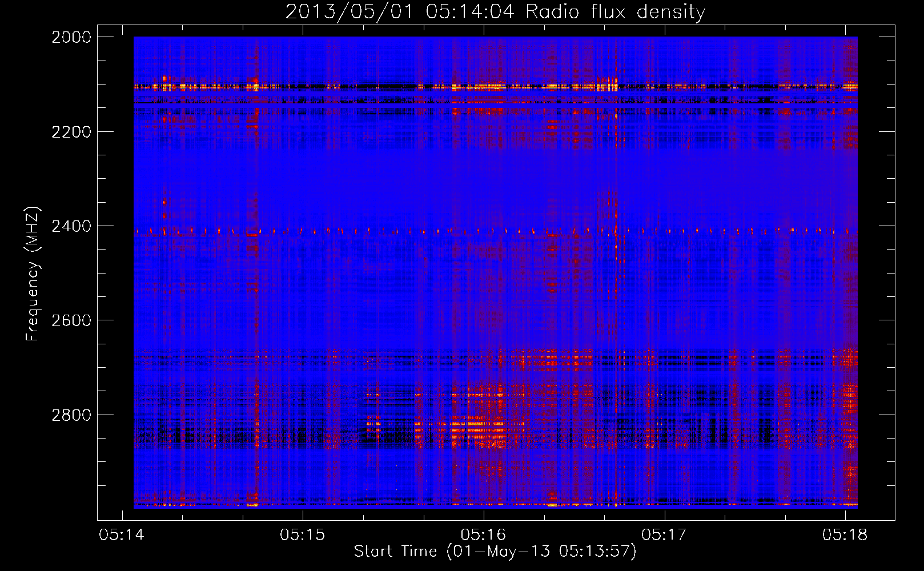Select the 2600 frequency axis label
Viewport: 924px width, 571px height.
coord(71,320)
